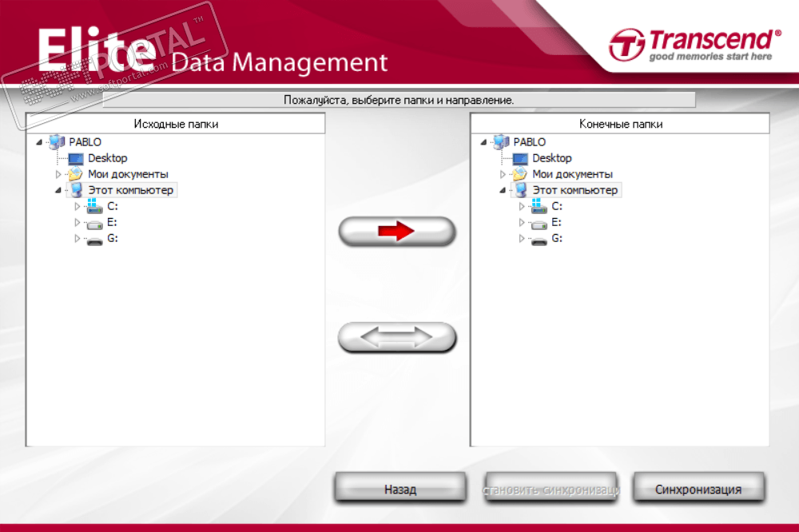The width and height of the screenshot is (799, 532).
Task: Expand C: drive in destination folders
Action: coord(521,206)
